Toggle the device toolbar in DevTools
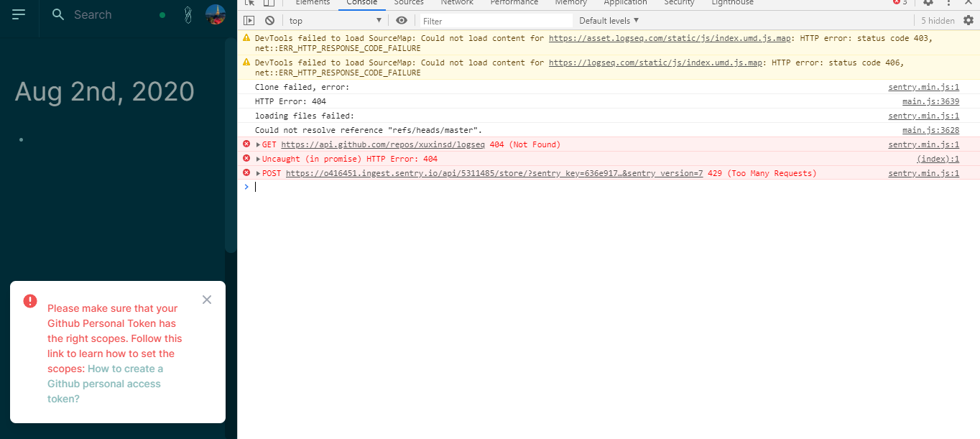This screenshot has height=439, width=980. 268,3
